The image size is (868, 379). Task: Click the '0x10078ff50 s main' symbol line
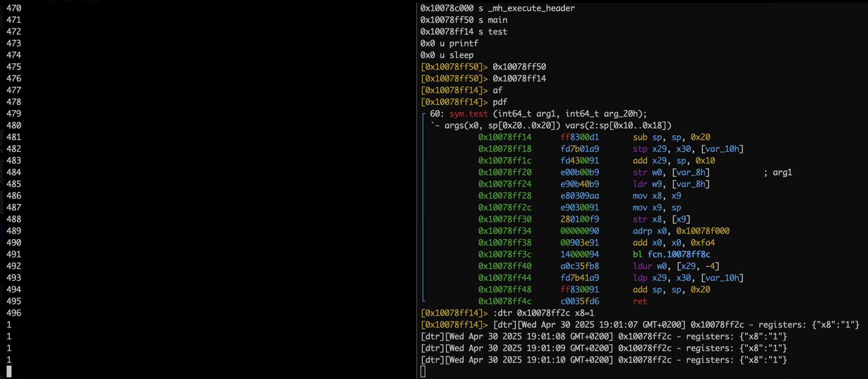pyautogui.click(x=464, y=20)
